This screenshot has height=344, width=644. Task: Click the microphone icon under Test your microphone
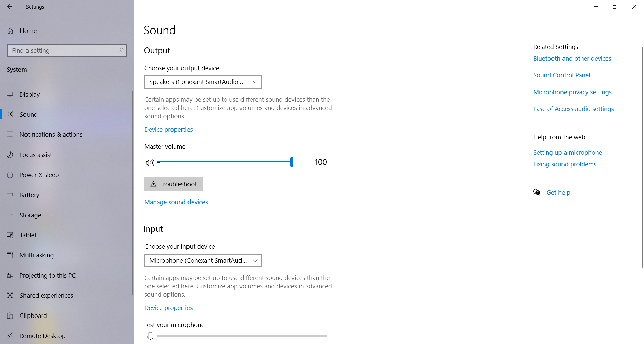click(x=150, y=336)
